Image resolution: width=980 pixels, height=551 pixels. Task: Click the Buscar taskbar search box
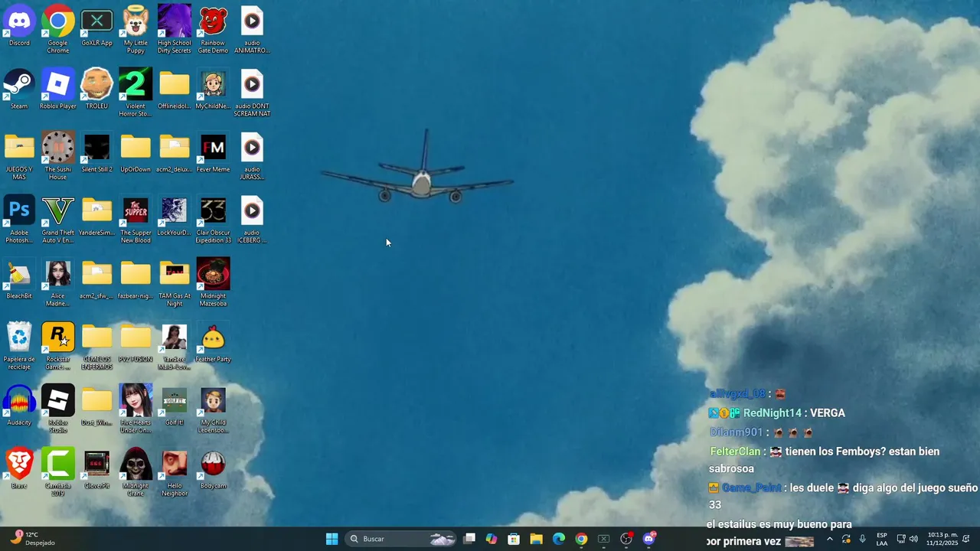pyautogui.click(x=402, y=539)
